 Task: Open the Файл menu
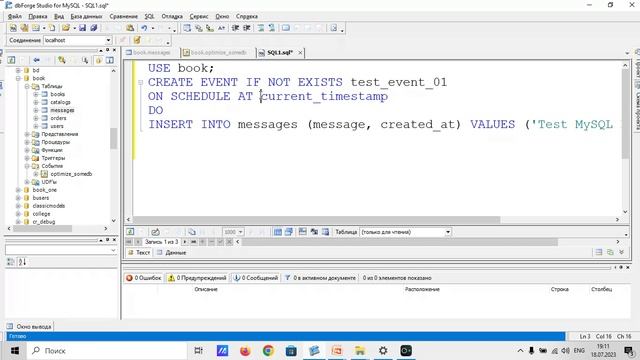pos(15,16)
